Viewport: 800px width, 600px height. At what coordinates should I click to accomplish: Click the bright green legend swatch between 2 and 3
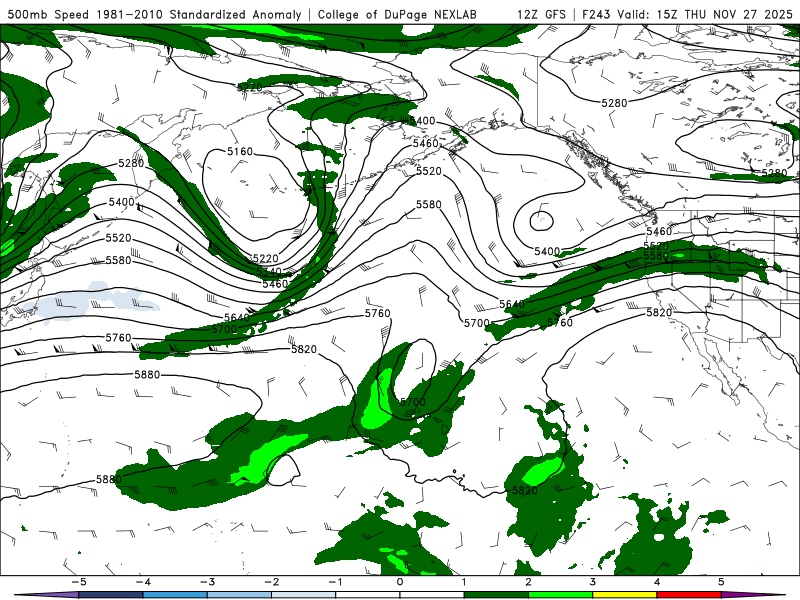click(561, 595)
